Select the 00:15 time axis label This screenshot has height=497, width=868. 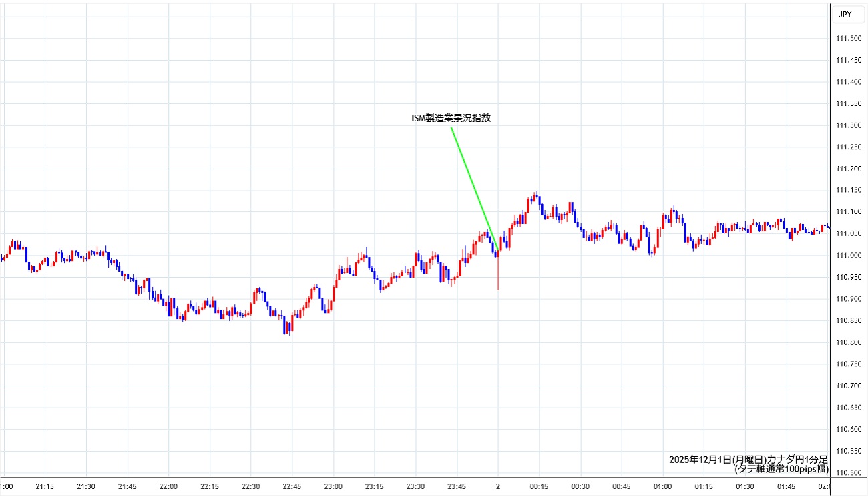point(539,486)
